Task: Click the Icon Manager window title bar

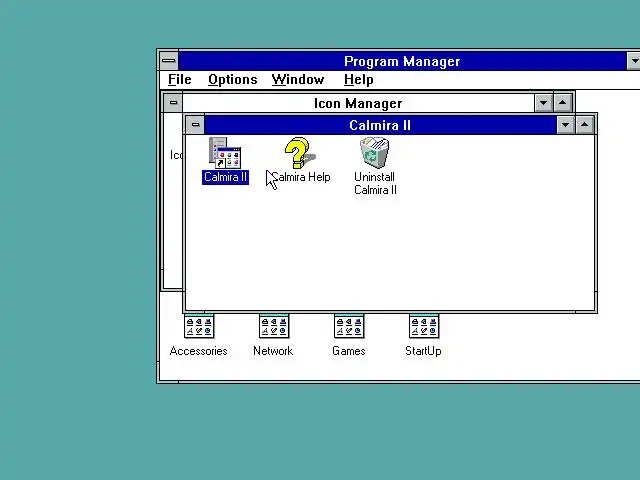Action: 358,103
